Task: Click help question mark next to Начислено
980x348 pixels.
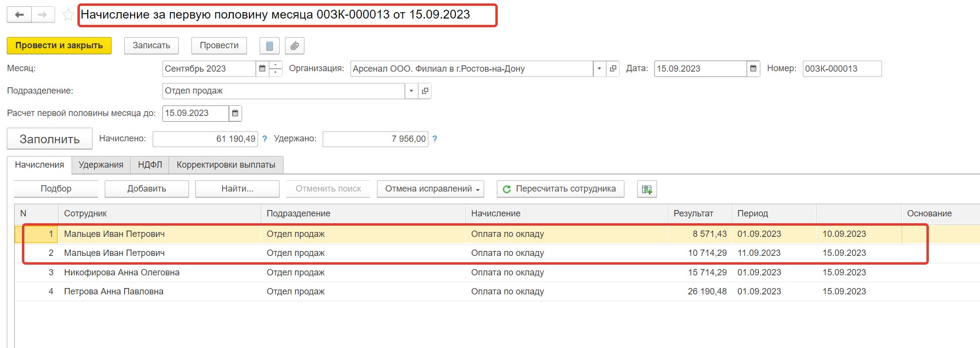Action: pos(264,139)
